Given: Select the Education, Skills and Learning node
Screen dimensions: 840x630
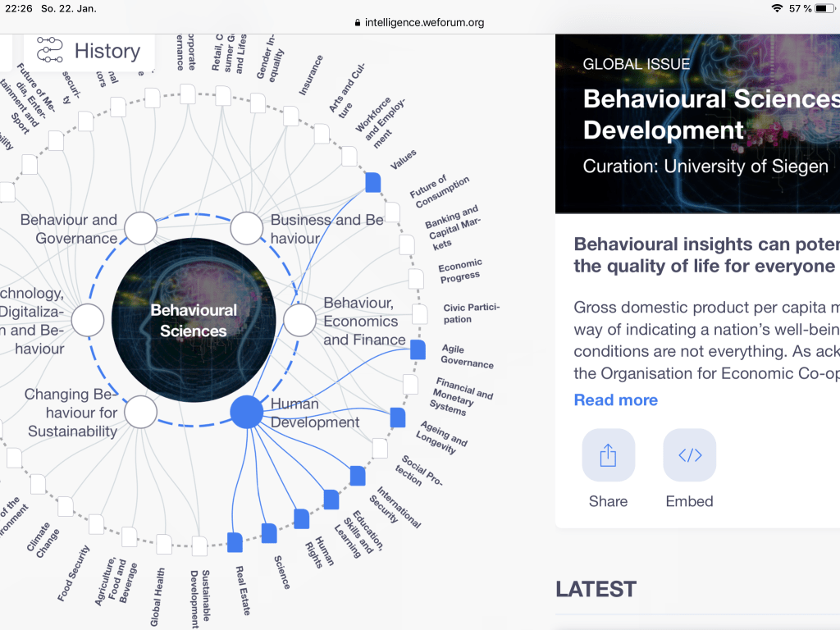Looking at the screenshot, I should tap(331, 500).
